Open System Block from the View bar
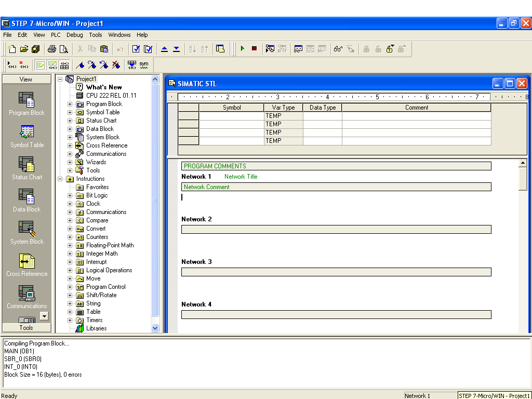This screenshot has width=532, height=399. [26, 233]
